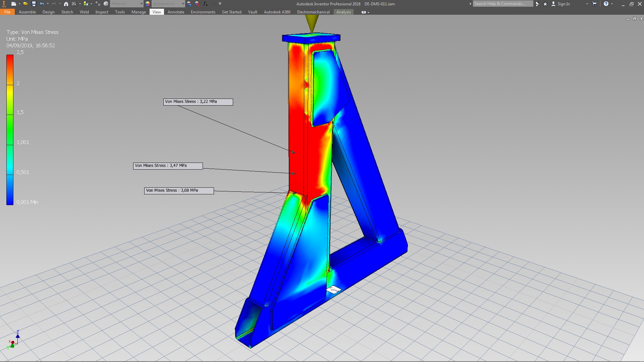Image resolution: width=644 pixels, height=362 pixels.
Task: Restore the inner document window
Action: (635, 19)
